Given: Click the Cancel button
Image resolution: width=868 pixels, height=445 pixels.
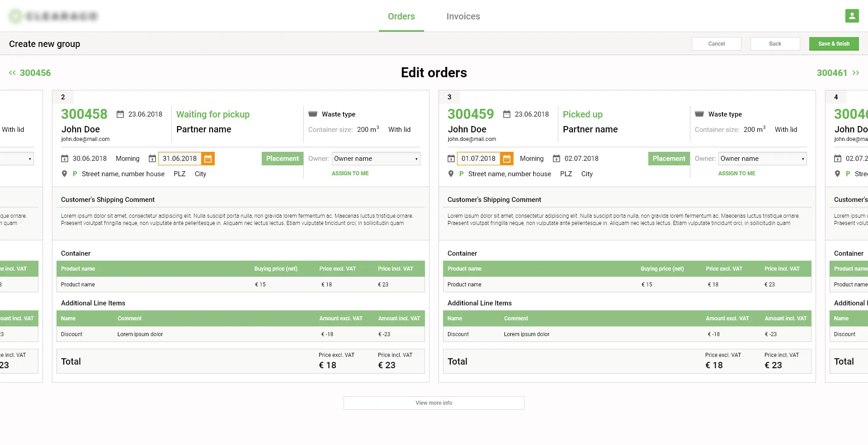Looking at the screenshot, I should coord(716,44).
